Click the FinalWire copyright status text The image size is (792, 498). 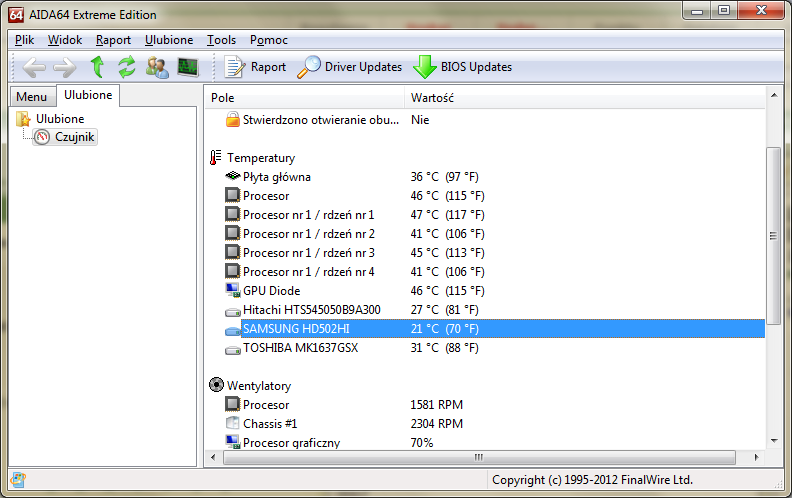(x=592, y=480)
